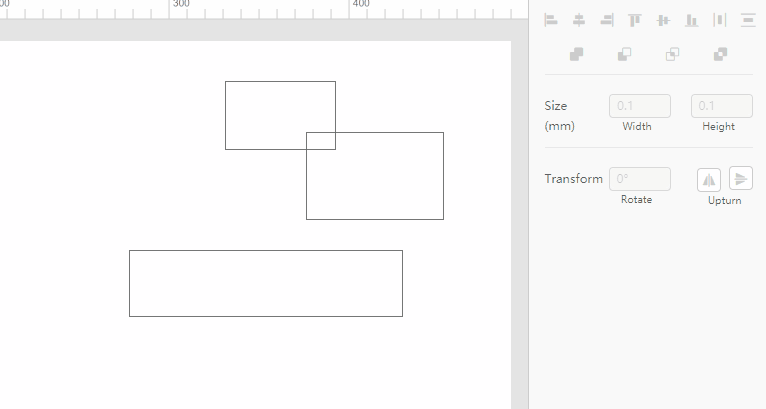
Task: Align selected objects to the bottom
Action: pyautogui.click(x=691, y=20)
